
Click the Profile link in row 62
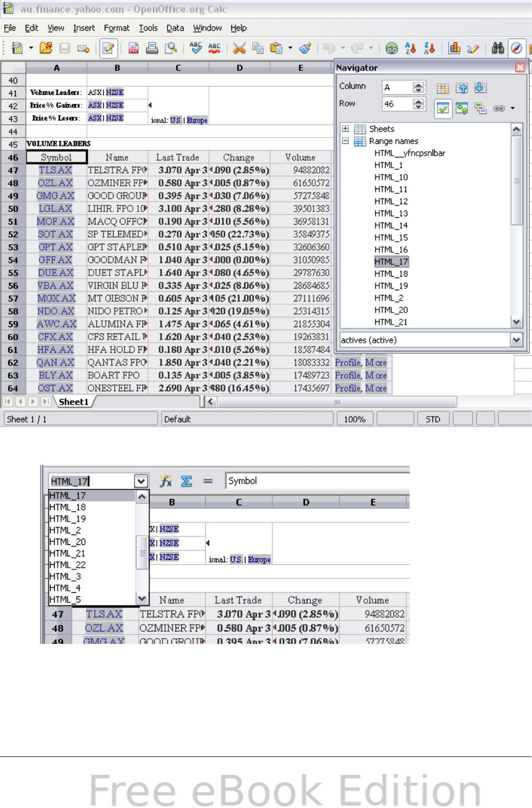348,363
